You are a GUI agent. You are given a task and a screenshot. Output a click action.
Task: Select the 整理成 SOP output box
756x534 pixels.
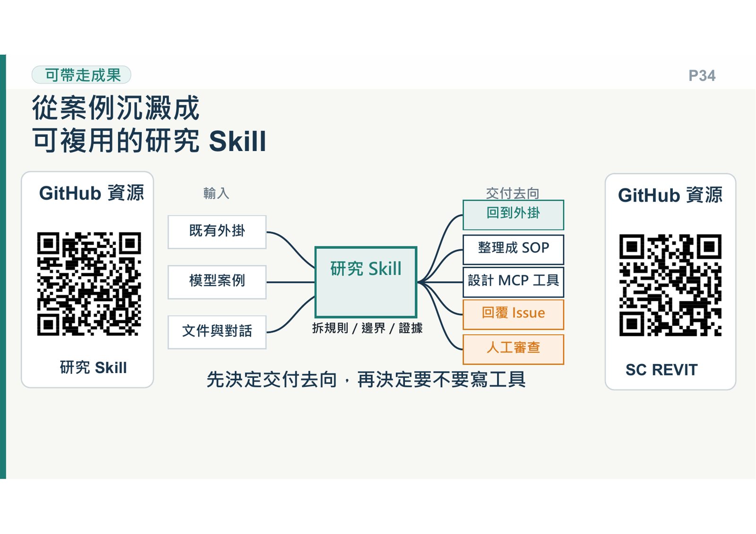pyautogui.click(x=513, y=249)
